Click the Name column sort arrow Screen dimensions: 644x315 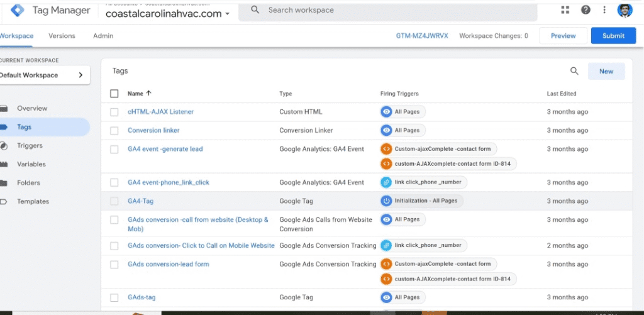(x=148, y=93)
